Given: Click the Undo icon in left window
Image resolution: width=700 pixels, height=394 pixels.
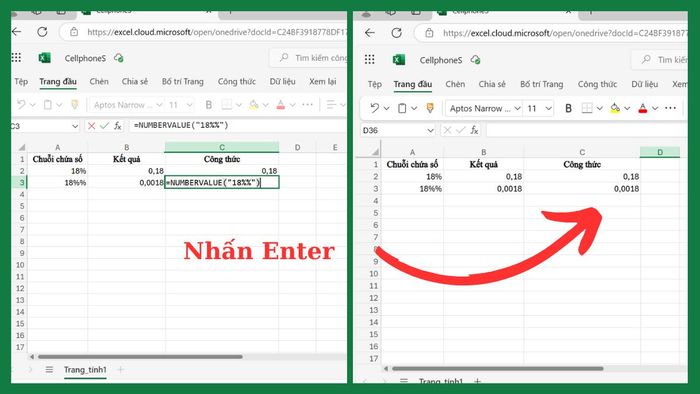Looking at the screenshot, I should (21, 104).
